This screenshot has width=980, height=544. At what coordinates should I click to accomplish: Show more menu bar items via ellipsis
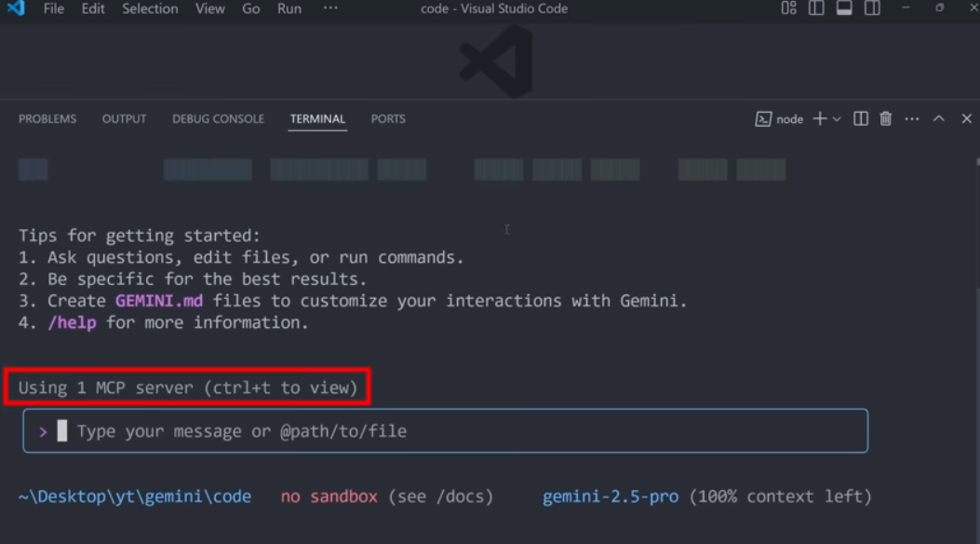click(x=330, y=8)
